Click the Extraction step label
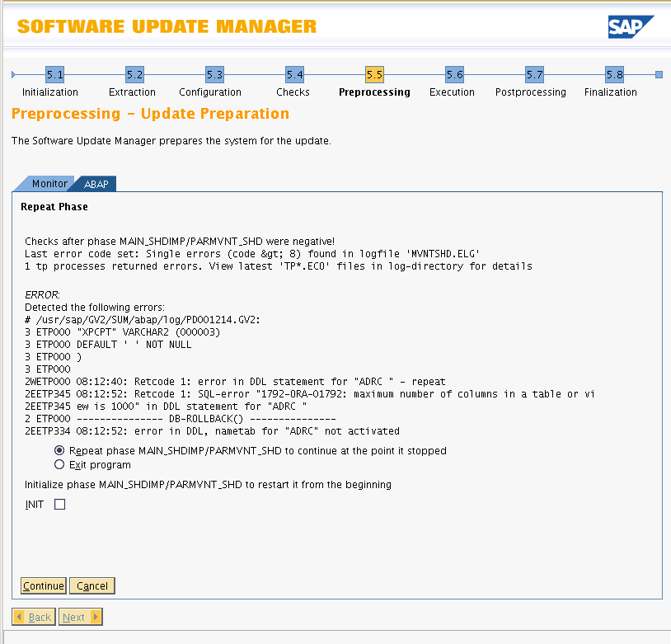 pos(132,92)
